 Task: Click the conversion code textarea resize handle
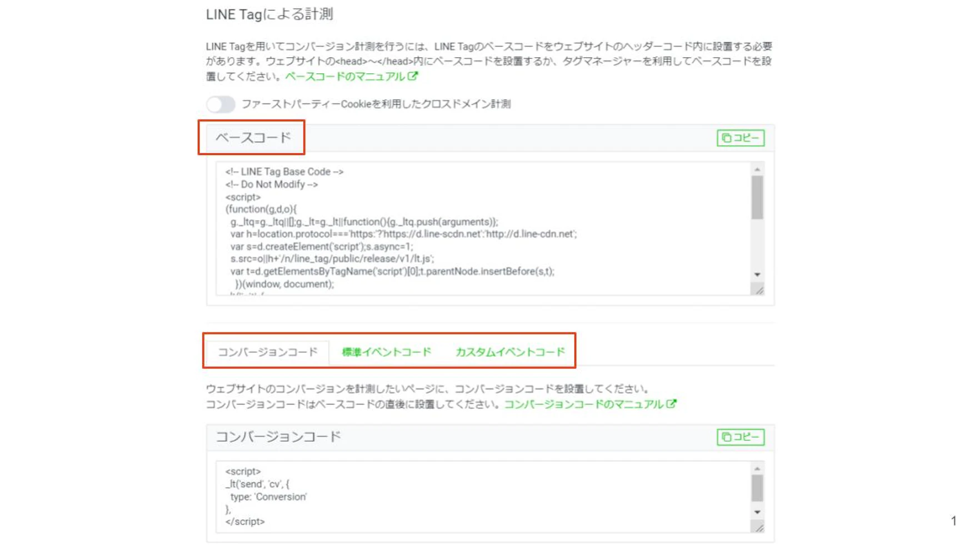(x=758, y=527)
